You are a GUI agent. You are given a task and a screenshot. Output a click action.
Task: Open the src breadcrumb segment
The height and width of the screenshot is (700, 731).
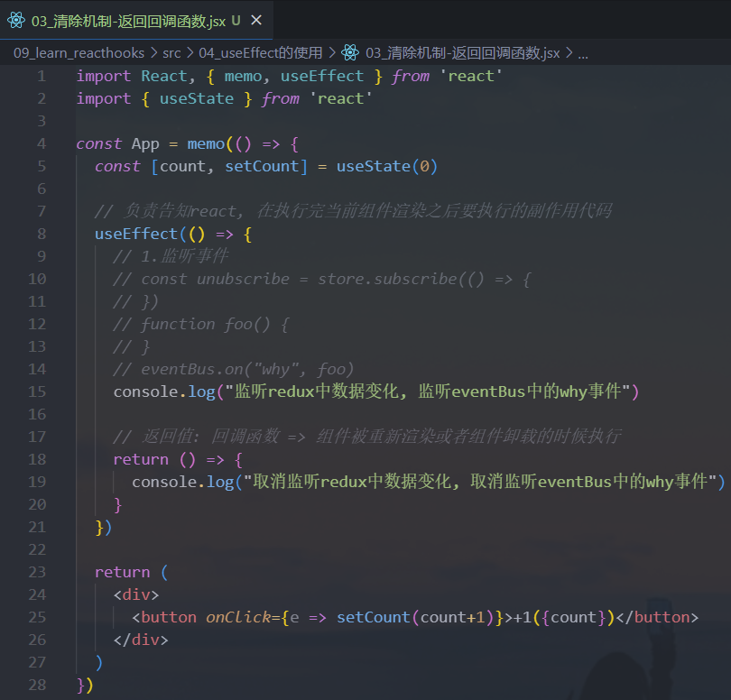(x=171, y=53)
